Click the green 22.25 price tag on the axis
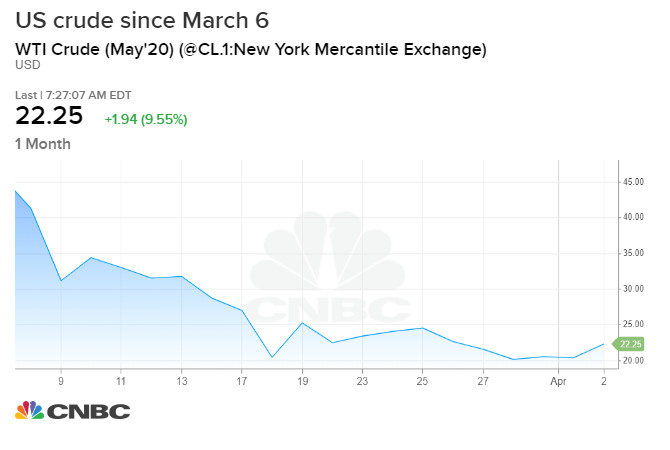The width and height of the screenshot is (670, 450). pyautogui.click(x=629, y=344)
